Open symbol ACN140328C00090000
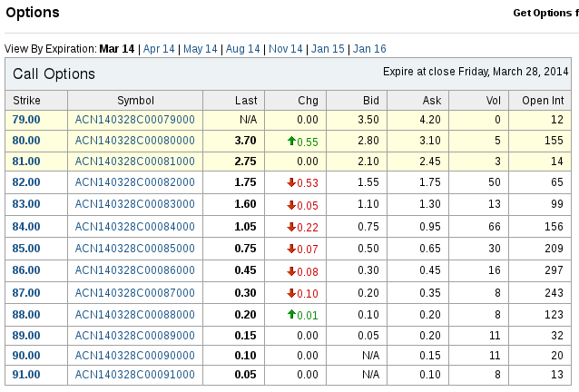Image resolution: width=579 pixels, height=392 pixels. tap(135, 356)
